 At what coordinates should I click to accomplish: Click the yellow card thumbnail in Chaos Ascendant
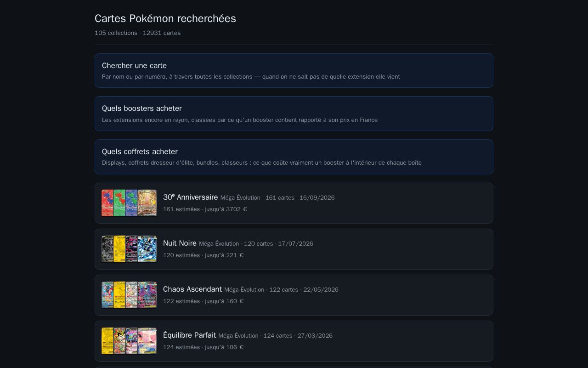coord(119,295)
